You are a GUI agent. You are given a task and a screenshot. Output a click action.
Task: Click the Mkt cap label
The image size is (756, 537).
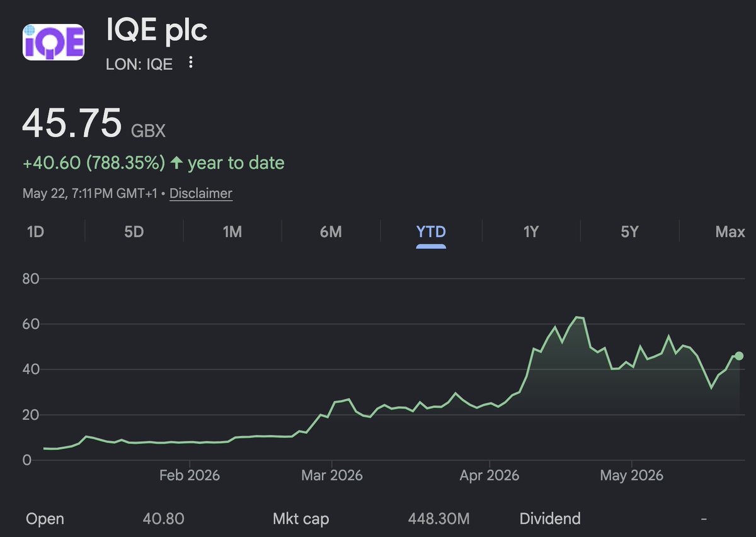301,519
